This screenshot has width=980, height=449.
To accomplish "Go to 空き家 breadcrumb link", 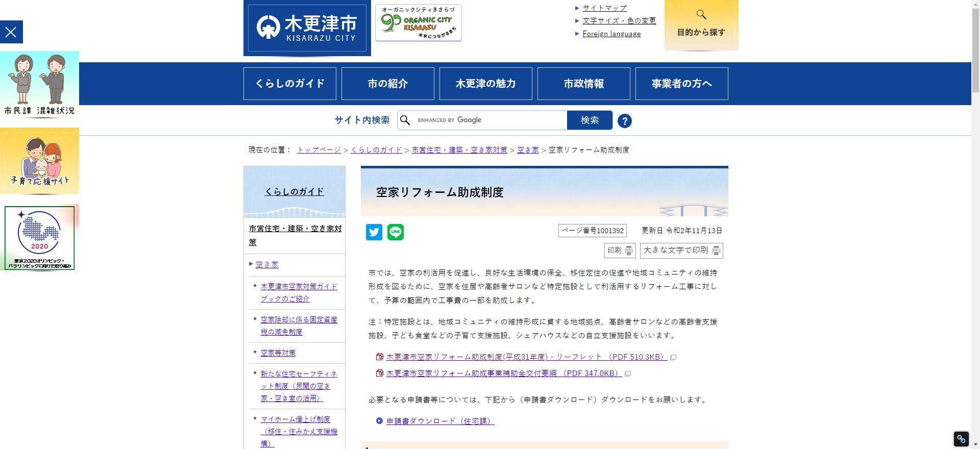I will (x=528, y=150).
